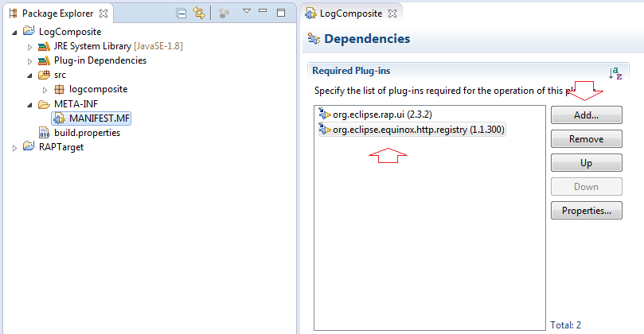The height and width of the screenshot is (334, 644).
Task: Click the working set focus icon
Action: [224, 14]
